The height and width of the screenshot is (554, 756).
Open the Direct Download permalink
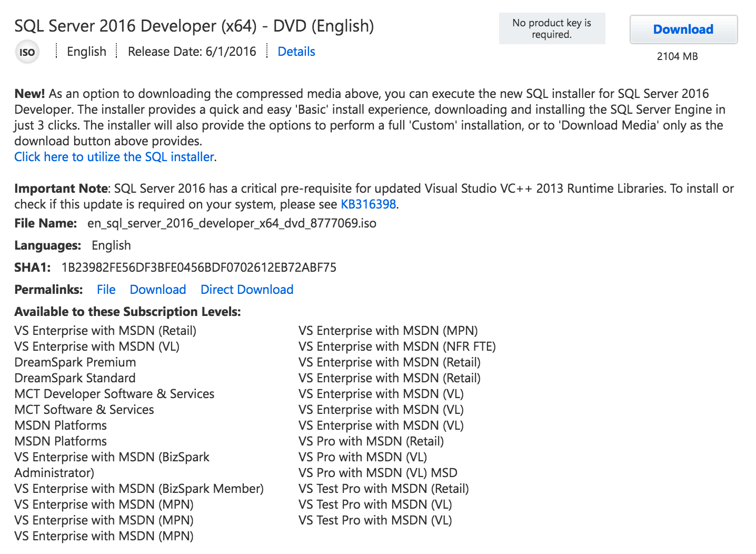pos(247,290)
